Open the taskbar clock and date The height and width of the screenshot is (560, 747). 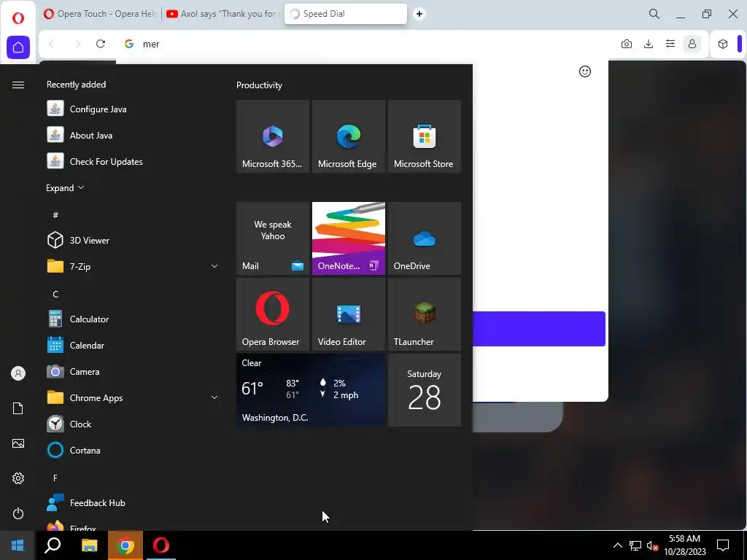point(684,545)
